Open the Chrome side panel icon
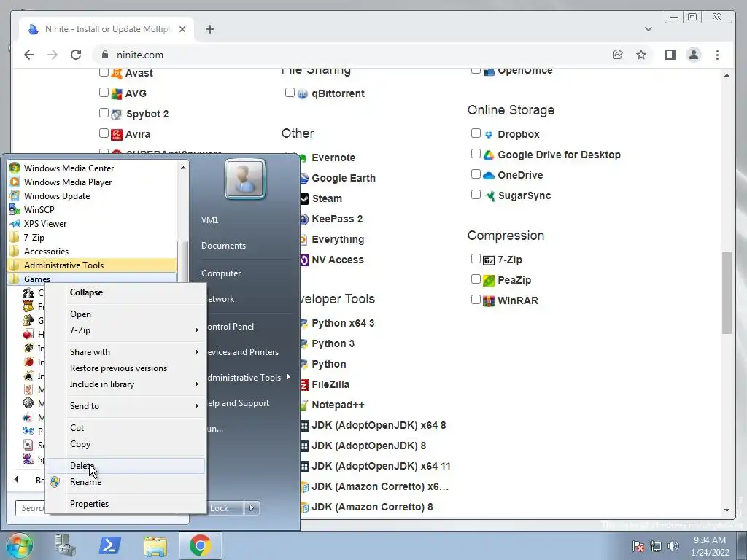747x560 pixels. point(670,55)
